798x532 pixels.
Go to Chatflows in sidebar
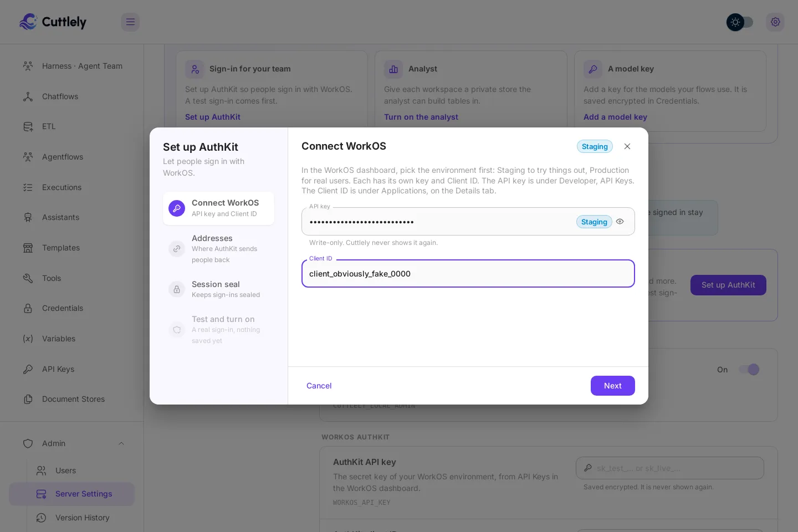tap(72, 96)
